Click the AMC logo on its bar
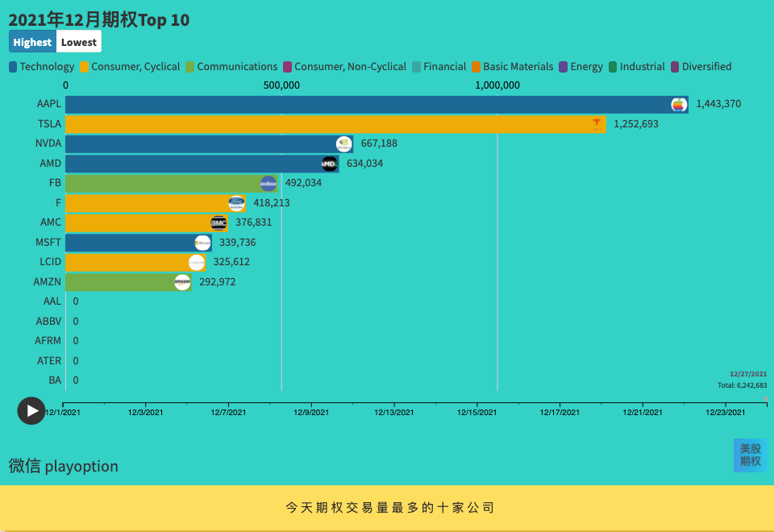The height and width of the screenshot is (532, 774). (218, 223)
